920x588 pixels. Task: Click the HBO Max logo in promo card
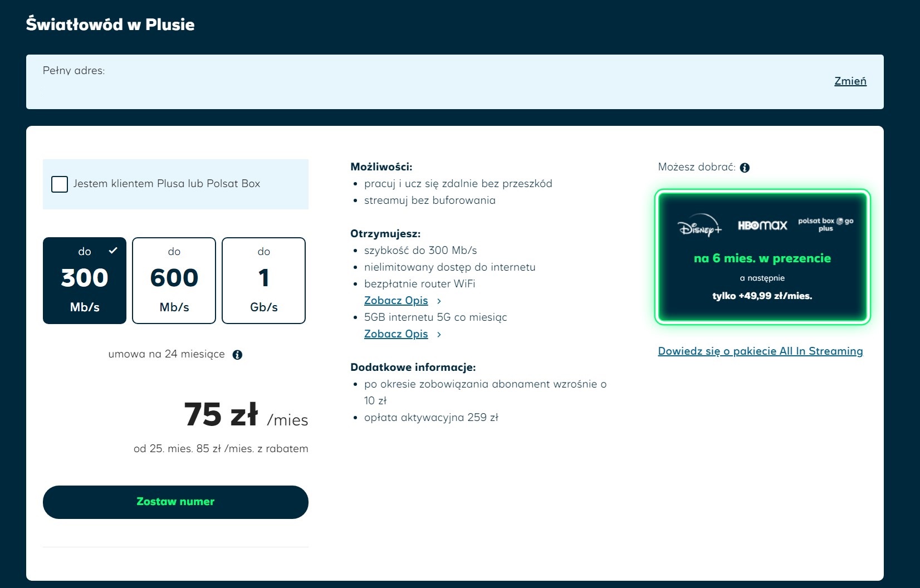coord(762,225)
